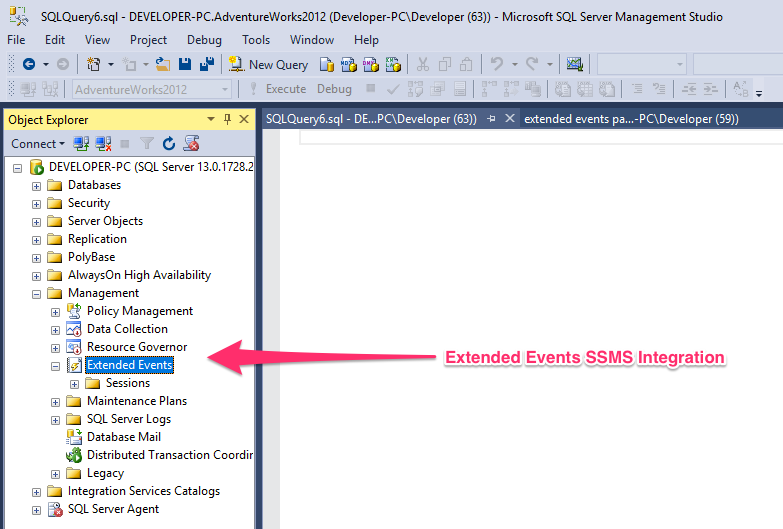Click the Connect Object Explorer icon
The width and height of the screenshot is (783, 529).
tap(81, 144)
